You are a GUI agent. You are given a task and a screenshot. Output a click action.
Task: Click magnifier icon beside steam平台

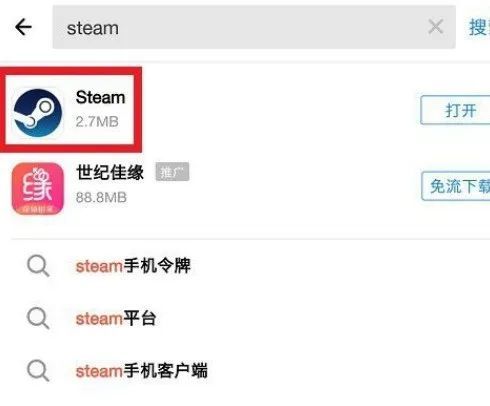coord(38,318)
